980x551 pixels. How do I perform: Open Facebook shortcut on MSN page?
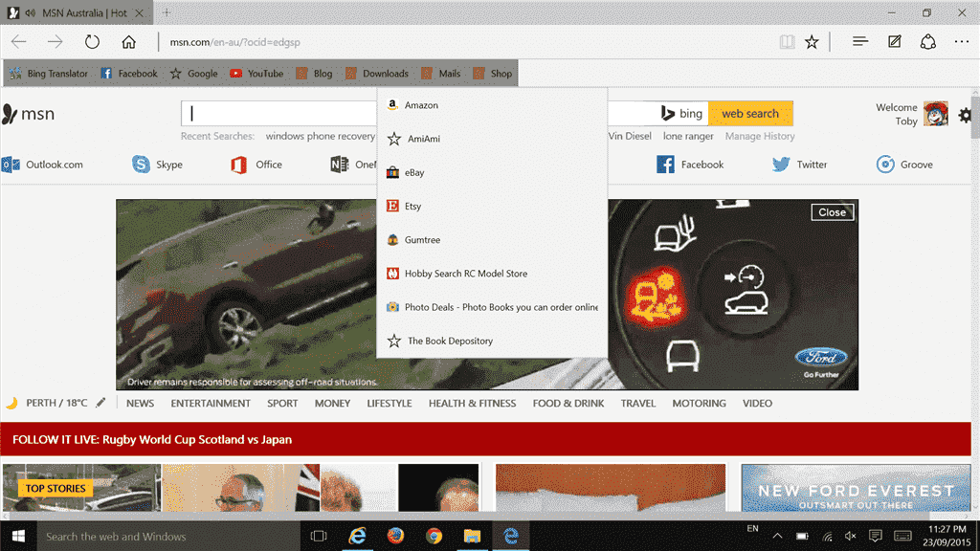point(690,165)
